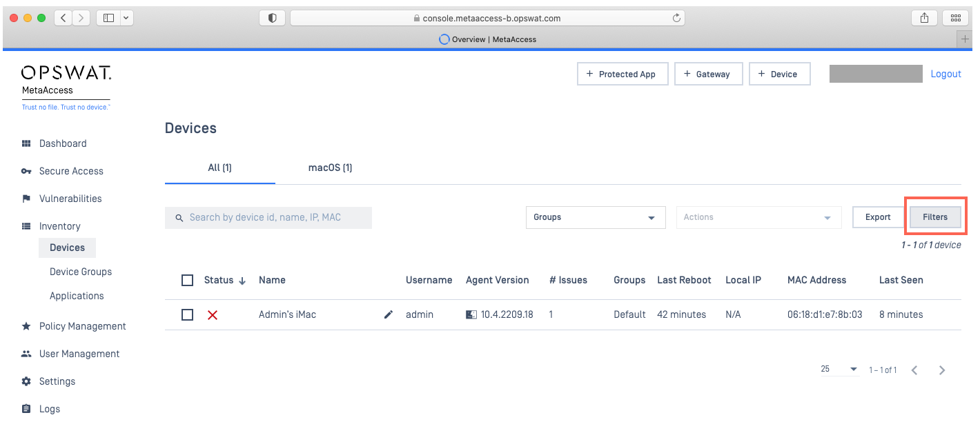Click the search magnifier icon

pyautogui.click(x=179, y=218)
